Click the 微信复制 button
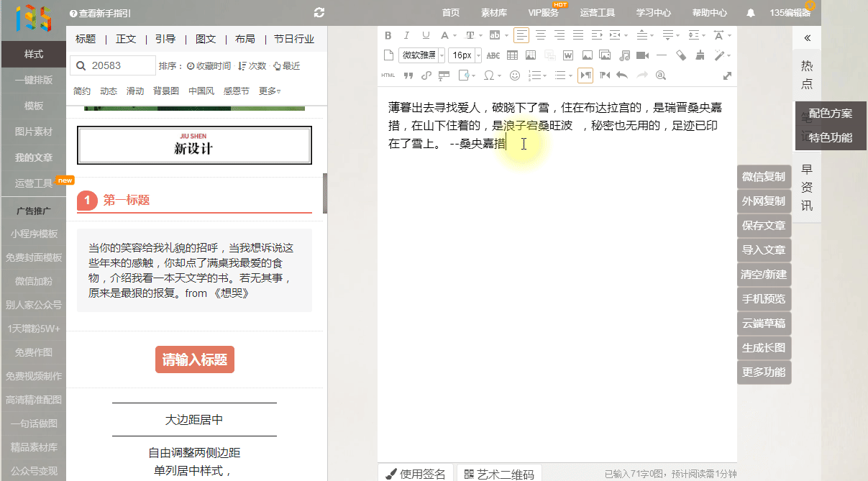The width and height of the screenshot is (868, 481). (x=764, y=177)
